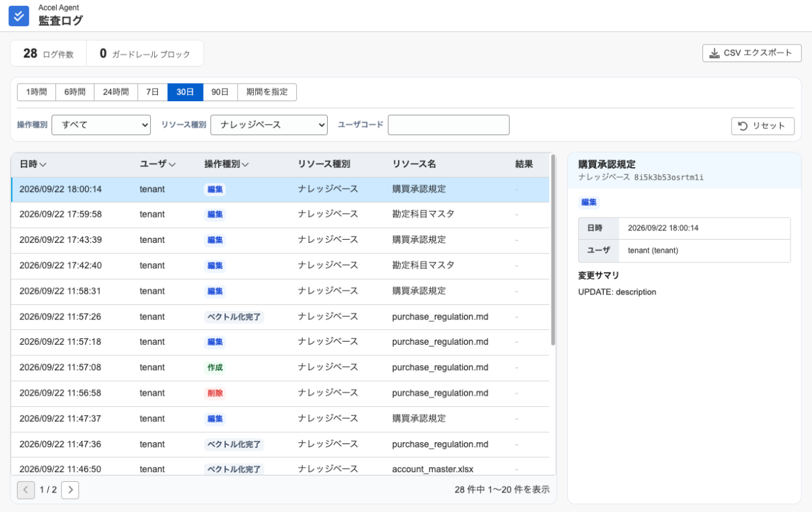This screenshot has width=812, height=512.
Task: Select log row dated 2026/09/22 11:58:31
Action: [280, 291]
